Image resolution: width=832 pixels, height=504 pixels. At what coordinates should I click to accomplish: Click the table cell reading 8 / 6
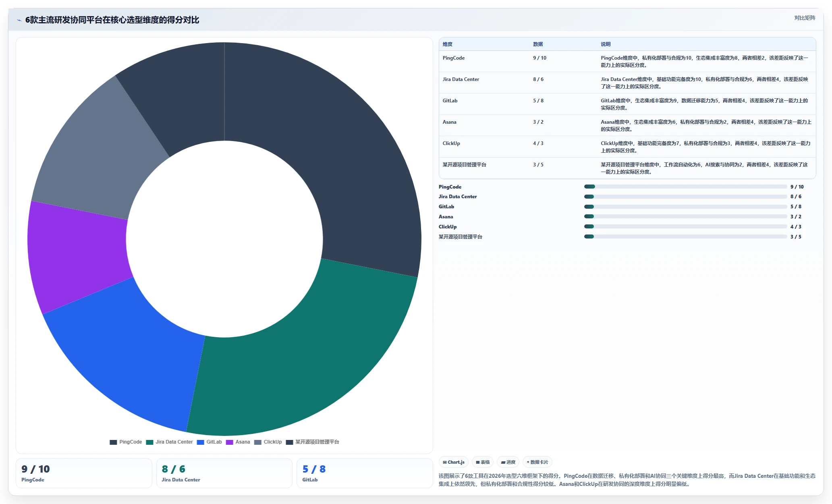point(538,79)
